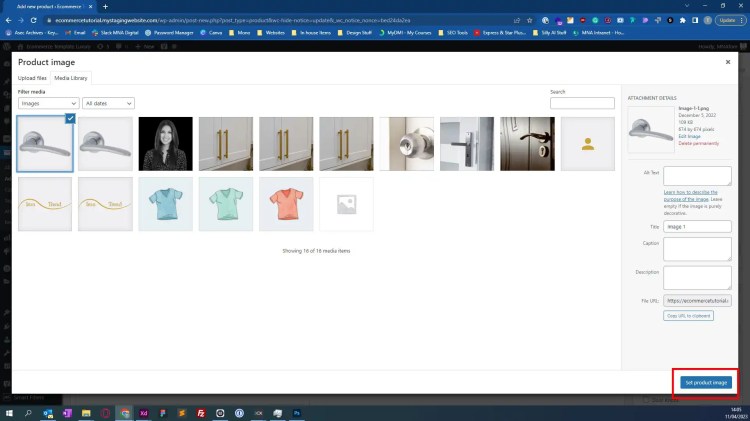The image size is (750, 421).
Task: Open the SEO Tools bookmark folder
Action: point(452,33)
